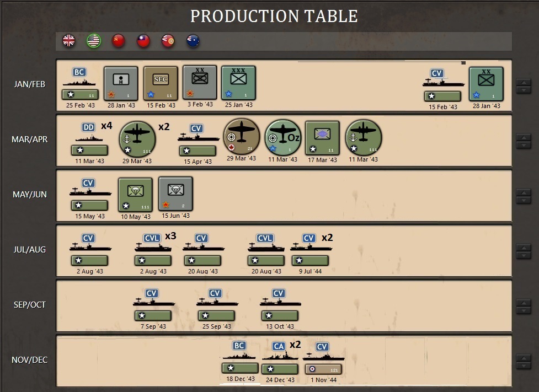The width and height of the screenshot is (539, 392).
Task: Click the MAY/JUN row up arrow
Action: [523, 193]
